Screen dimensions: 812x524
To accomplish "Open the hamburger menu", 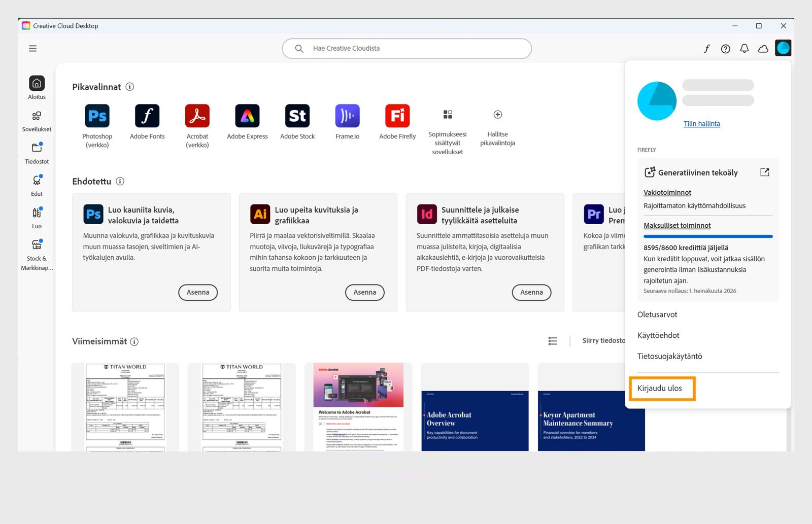I will click(x=32, y=48).
